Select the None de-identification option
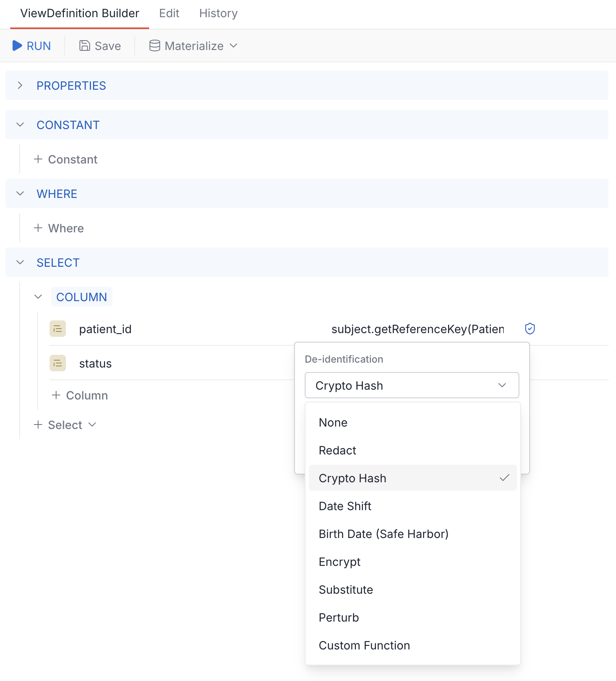The image size is (616, 681). tap(333, 422)
